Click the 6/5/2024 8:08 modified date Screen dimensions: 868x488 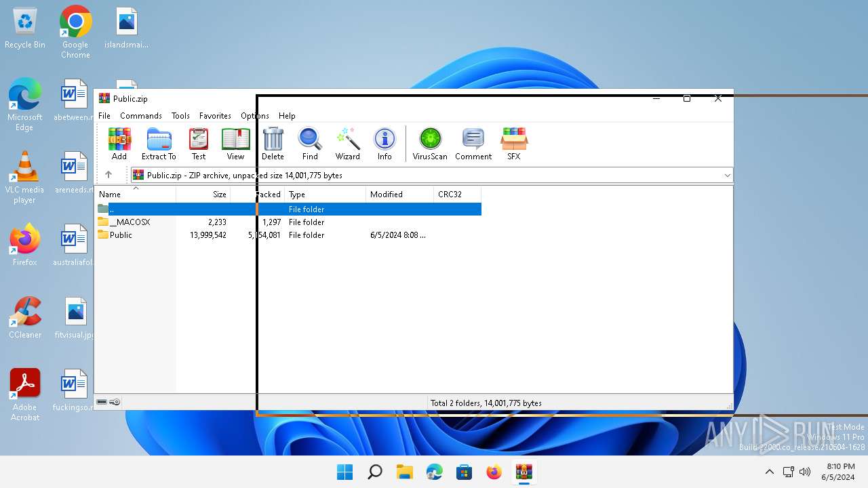(398, 235)
